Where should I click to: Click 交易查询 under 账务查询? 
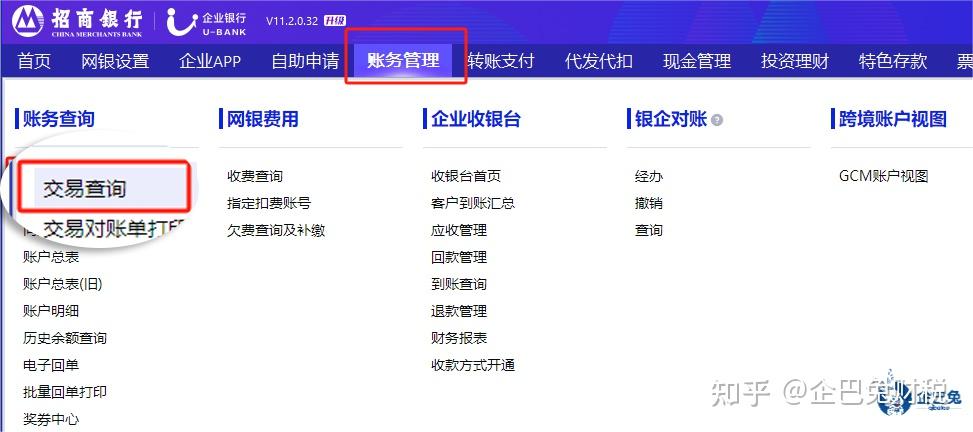pos(85,189)
